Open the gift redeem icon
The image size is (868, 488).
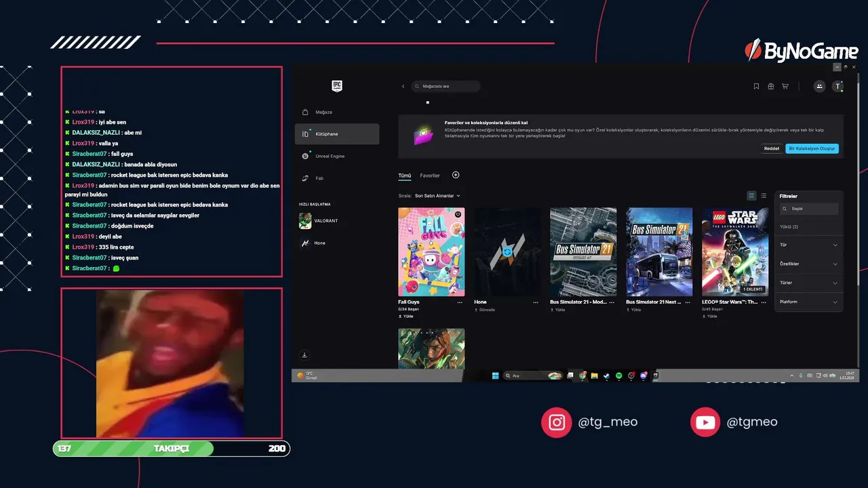point(771,86)
